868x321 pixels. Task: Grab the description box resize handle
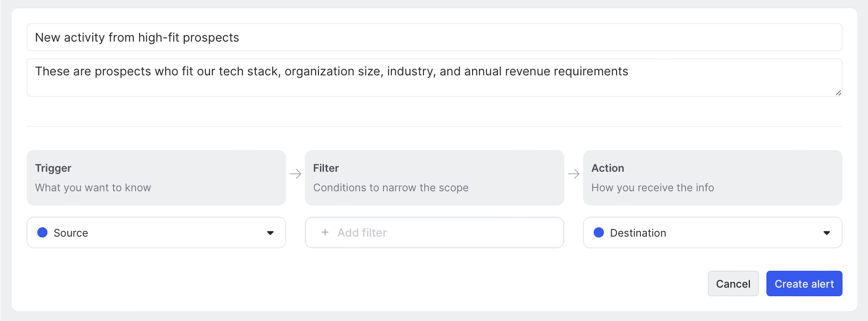tap(838, 93)
